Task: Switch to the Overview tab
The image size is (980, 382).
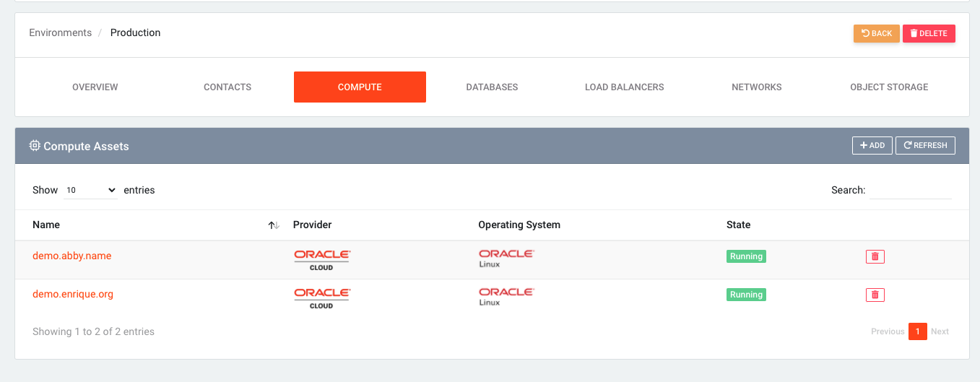Action: (x=95, y=87)
